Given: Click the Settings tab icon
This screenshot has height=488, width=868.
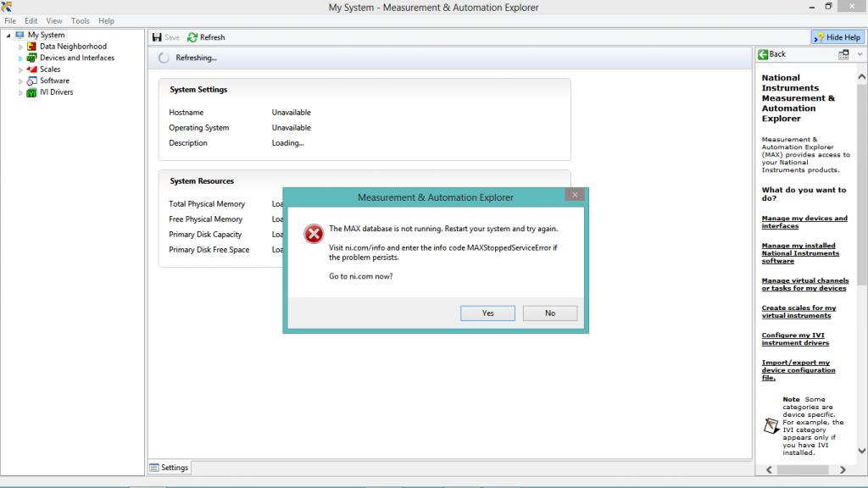Looking at the screenshot, I should [154, 468].
